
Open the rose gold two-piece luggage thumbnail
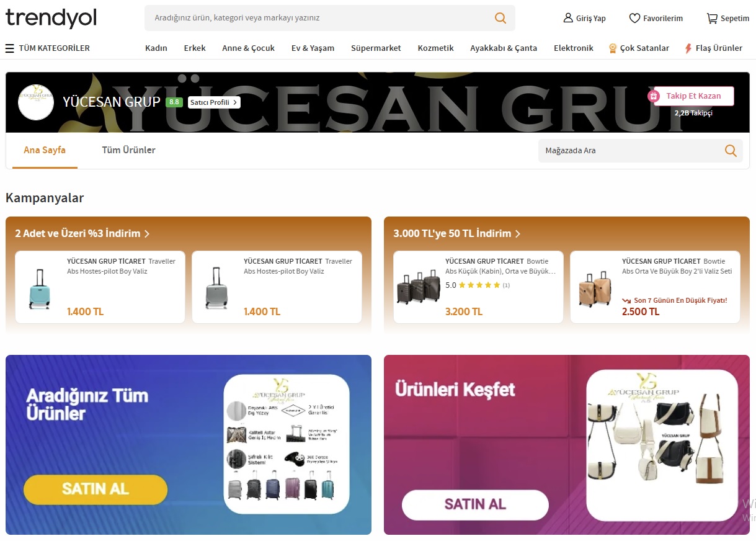(x=595, y=288)
